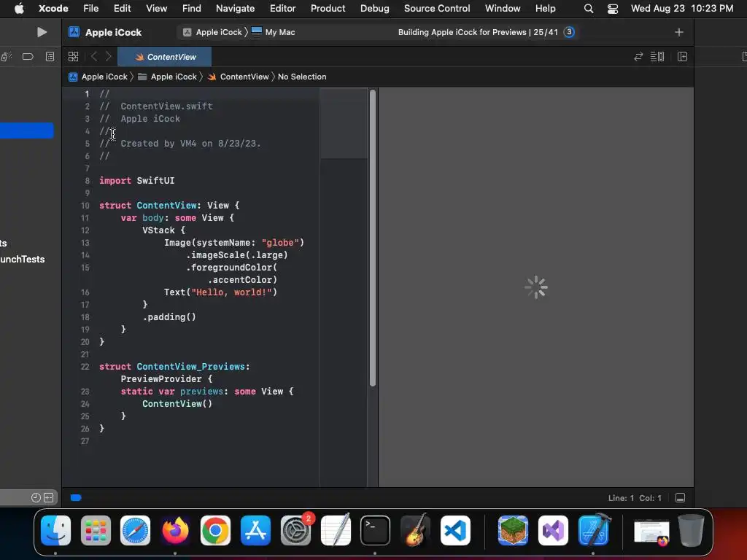Open the File menu
The image size is (747, 560).
(x=90, y=8)
